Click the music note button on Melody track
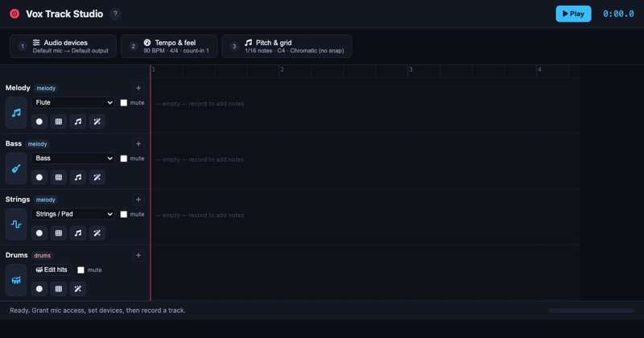 click(78, 122)
